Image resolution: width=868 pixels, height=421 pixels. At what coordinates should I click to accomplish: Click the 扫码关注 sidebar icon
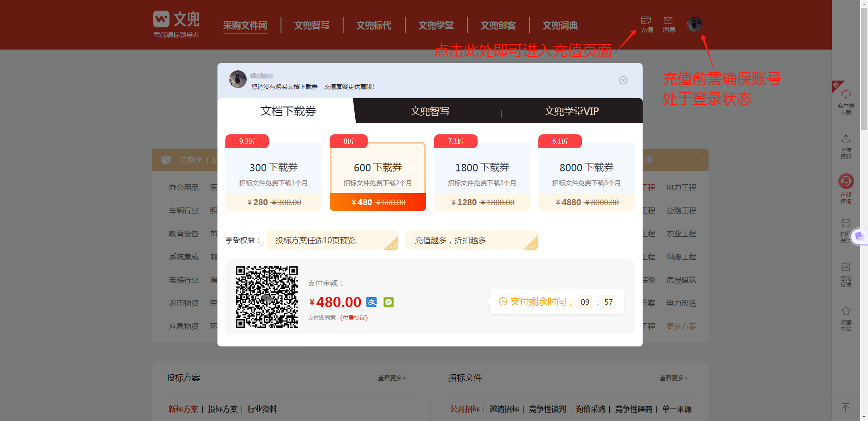click(x=845, y=230)
